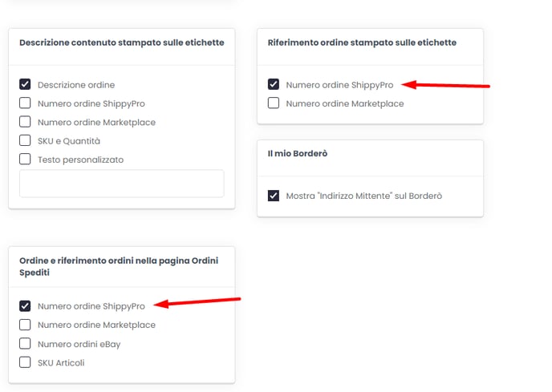Viewport: 552px width, 392px height.
Task: Focus the custom text input field
Action: (x=122, y=184)
